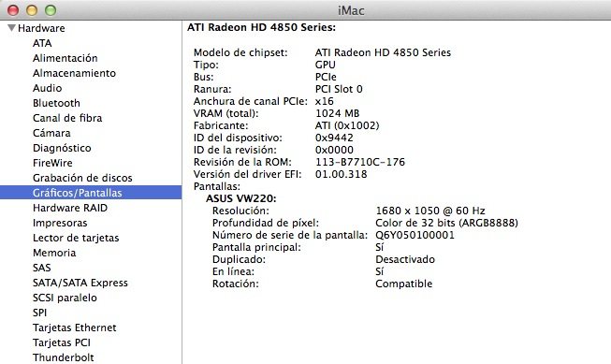The image size is (611, 364).
Task: Click the Desactivado mirroring value
Action: [x=405, y=259]
